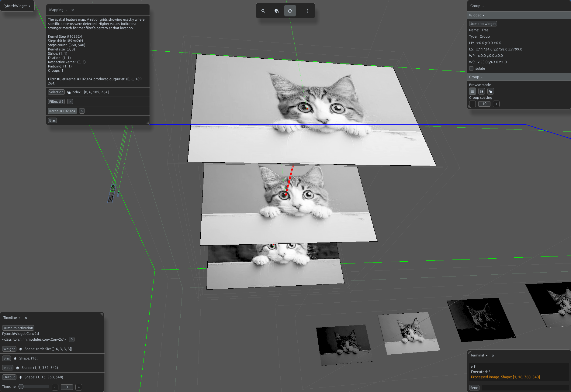
Task: Select the side-by-side browse mode icon
Action: coord(482,91)
